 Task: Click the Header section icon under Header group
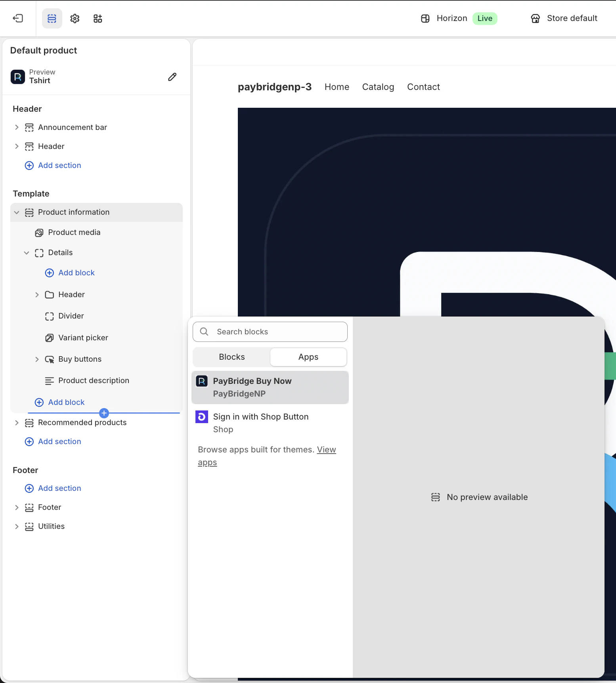(x=29, y=147)
